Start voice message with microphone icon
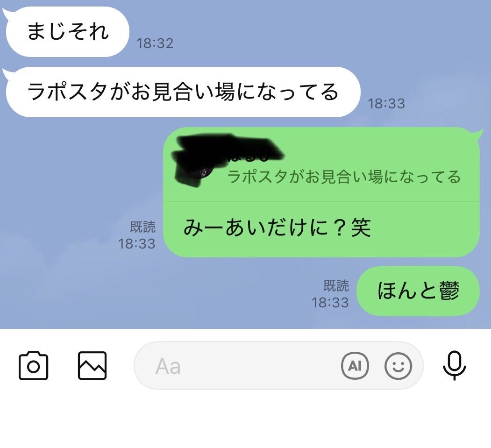This screenshot has height=448, width=491. click(x=455, y=365)
